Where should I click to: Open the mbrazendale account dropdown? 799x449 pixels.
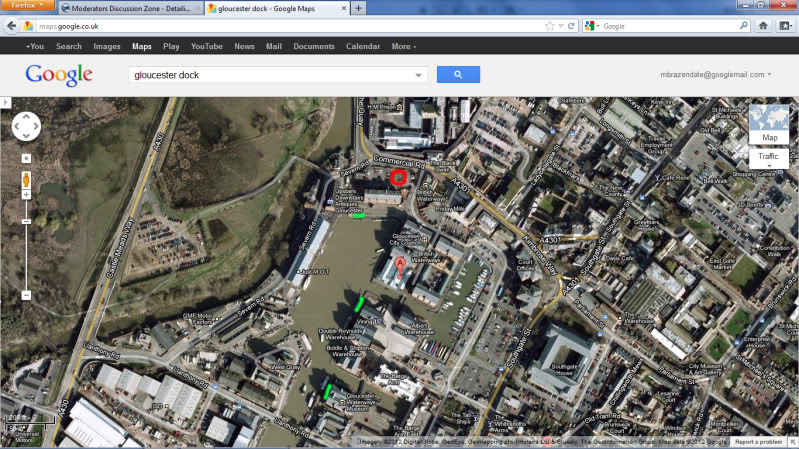(717, 75)
